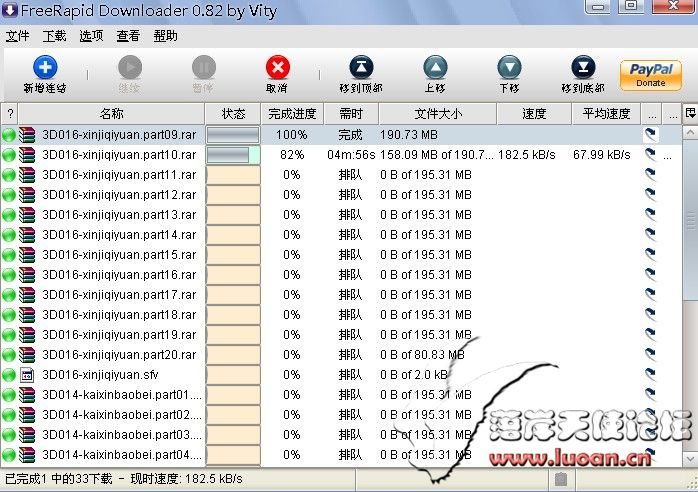Screen dimensions: 698x492
Task: Click the Add Link (新增连结) toolbar icon
Action: point(45,67)
